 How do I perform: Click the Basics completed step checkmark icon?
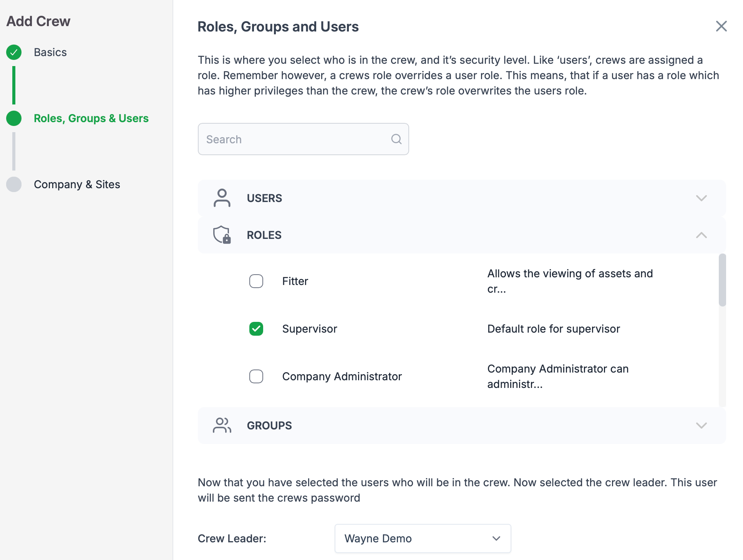point(14,52)
